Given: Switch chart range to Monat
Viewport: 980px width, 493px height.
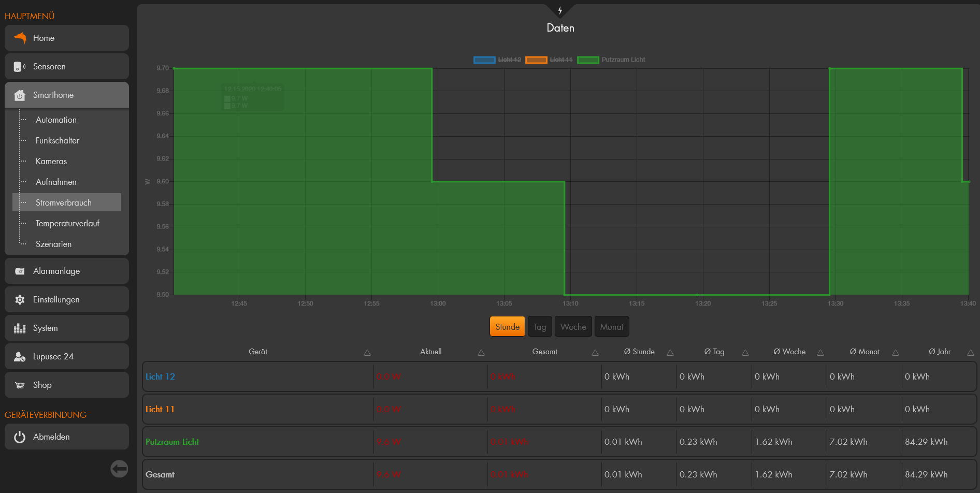Looking at the screenshot, I should coord(612,327).
